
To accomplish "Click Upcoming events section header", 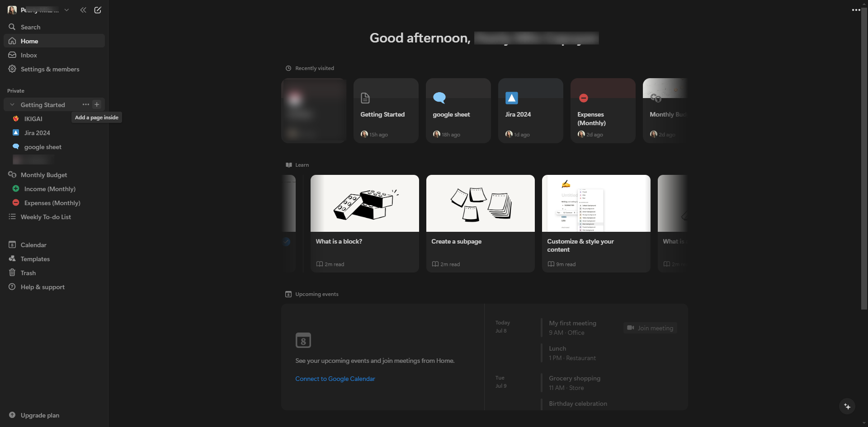I will click(x=312, y=294).
